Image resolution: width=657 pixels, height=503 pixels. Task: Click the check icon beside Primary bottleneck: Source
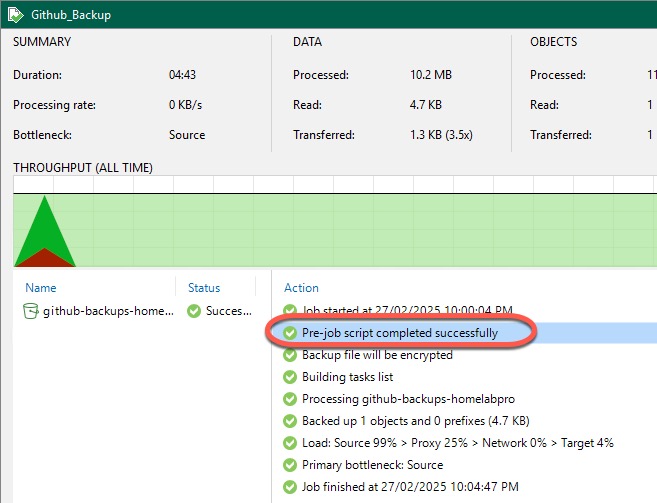pos(291,465)
